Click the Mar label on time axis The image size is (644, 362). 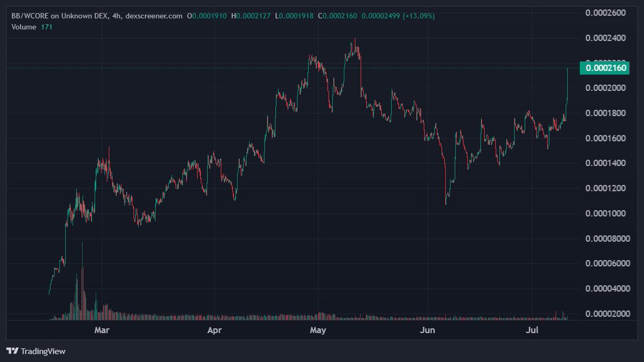tap(102, 330)
